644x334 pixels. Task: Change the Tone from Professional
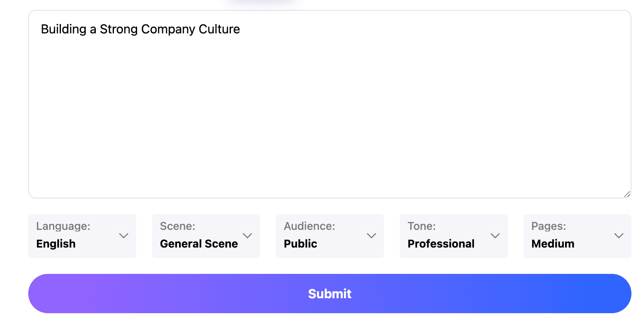pos(454,236)
